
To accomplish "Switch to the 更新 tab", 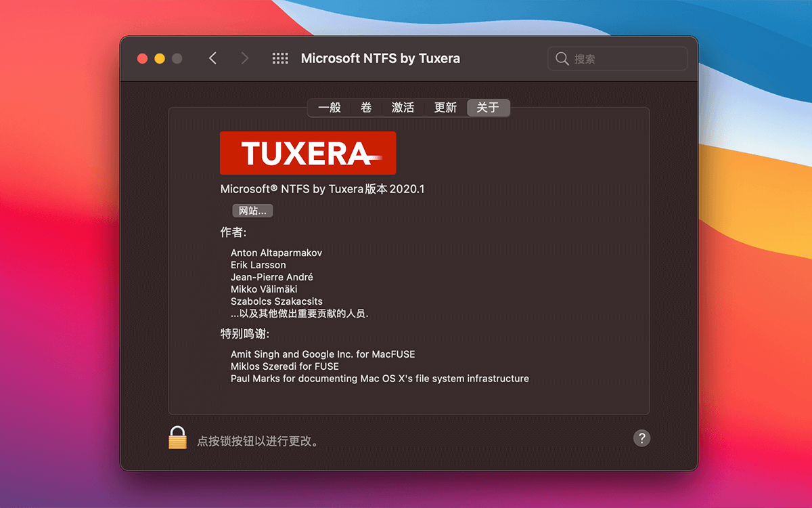I will [x=445, y=108].
